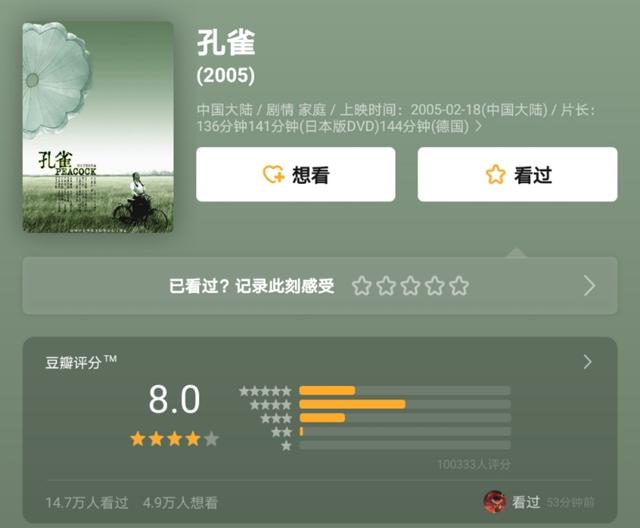The width and height of the screenshot is (640, 528).
Task: Expand the movie details chevron after 德国
Action: (479, 126)
